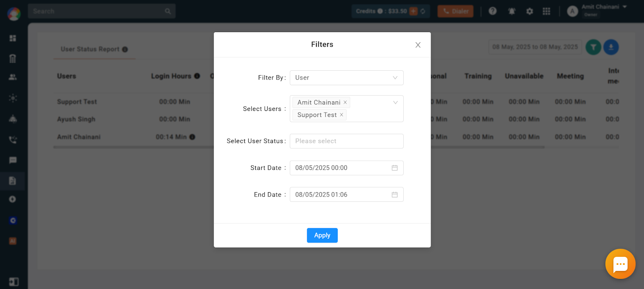Toggle the sidebar collapse icon at bottom
The width and height of the screenshot is (644, 289).
14,282
